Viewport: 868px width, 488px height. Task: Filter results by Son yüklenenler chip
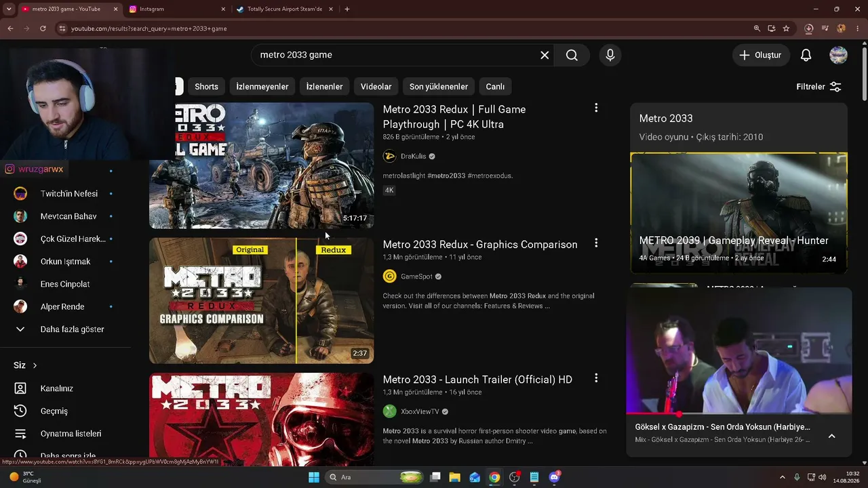tap(439, 87)
